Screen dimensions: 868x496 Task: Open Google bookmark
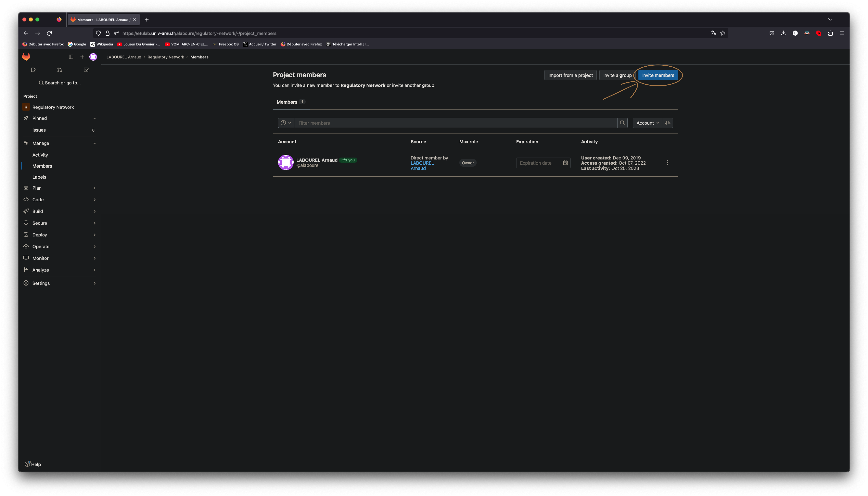click(77, 44)
